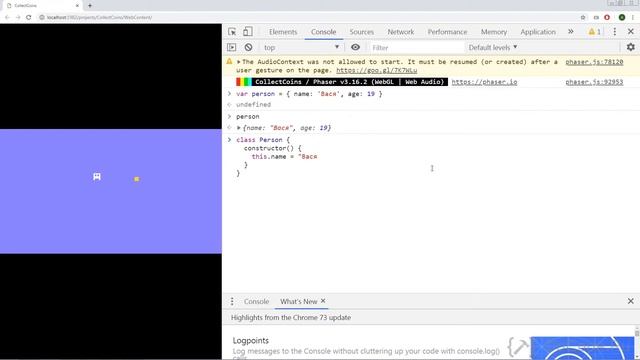Reload the page
The image size is (640, 360).
coord(29,17)
